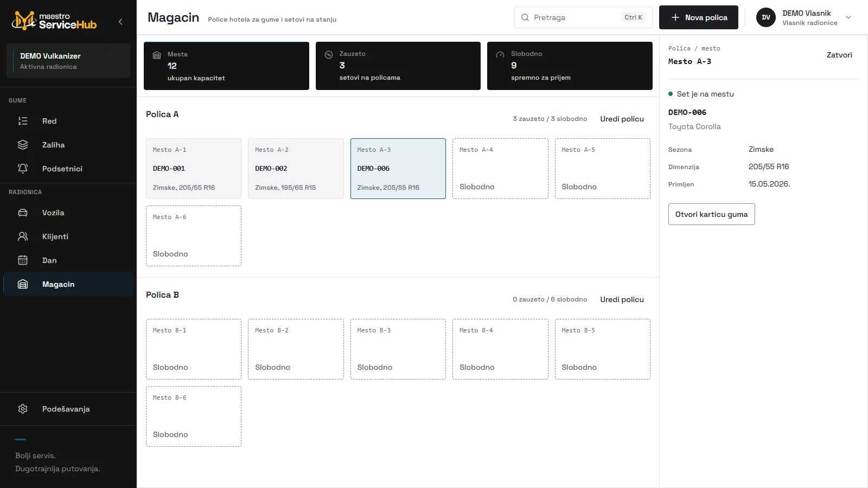Click the Polica B heading
Viewport: 868px width, 488px height.
(162, 295)
